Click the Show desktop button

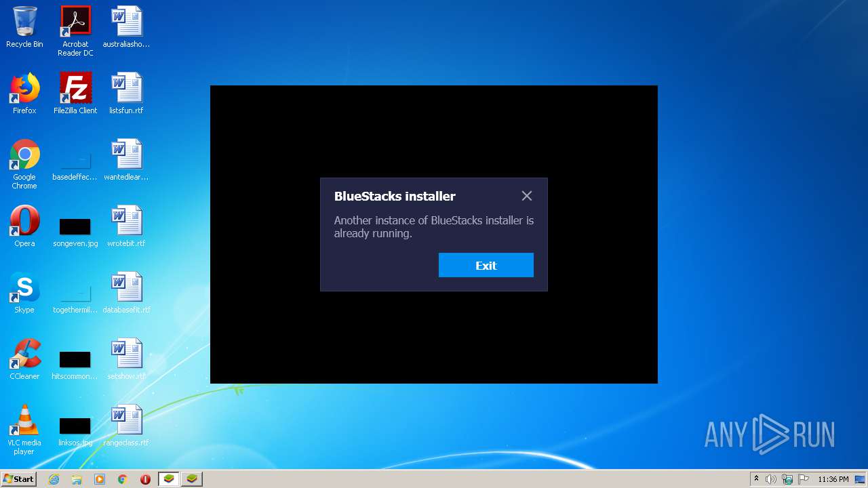[861, 479]
